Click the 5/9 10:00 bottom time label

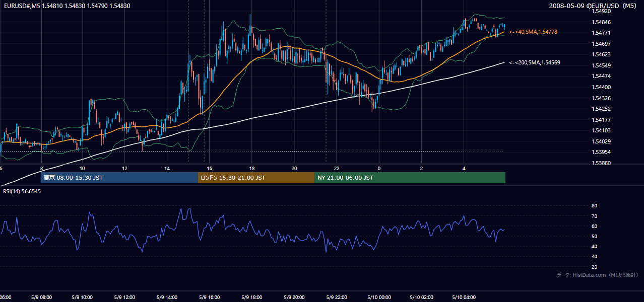(x=83, y=297)
